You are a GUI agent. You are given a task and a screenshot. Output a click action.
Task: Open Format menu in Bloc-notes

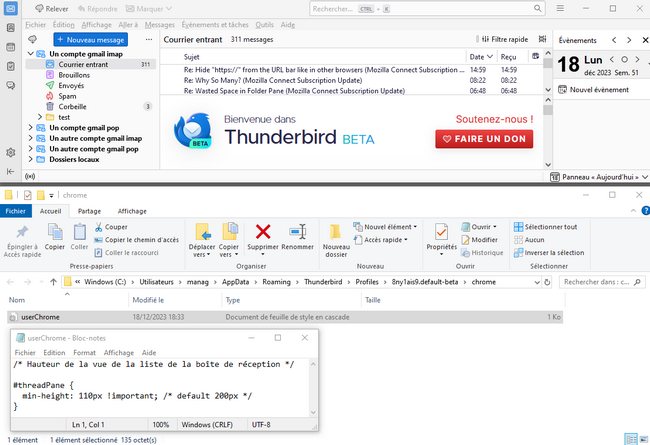pos(85,353)
